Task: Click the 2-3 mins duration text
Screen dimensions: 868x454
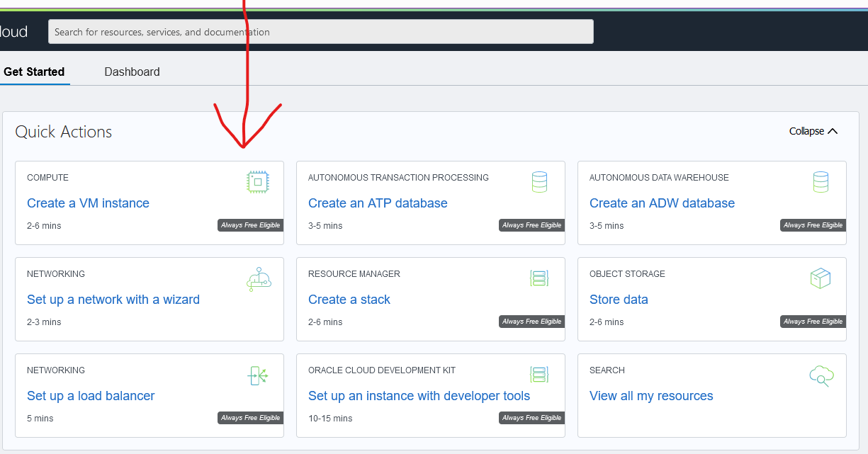Action: click(x=44, y=322)
